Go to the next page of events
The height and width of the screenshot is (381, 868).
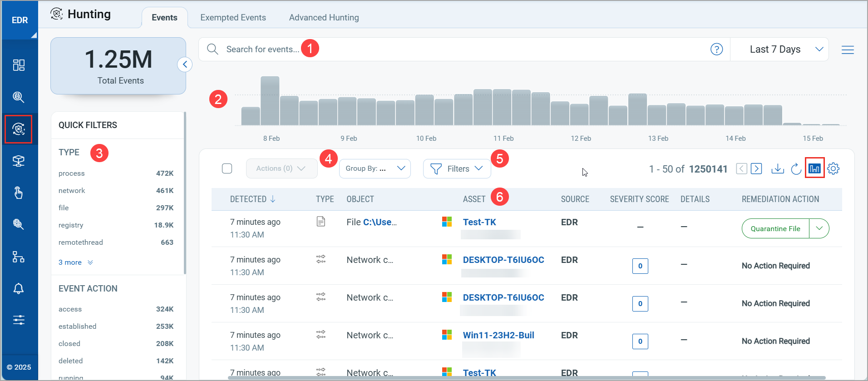coord(756,168)
